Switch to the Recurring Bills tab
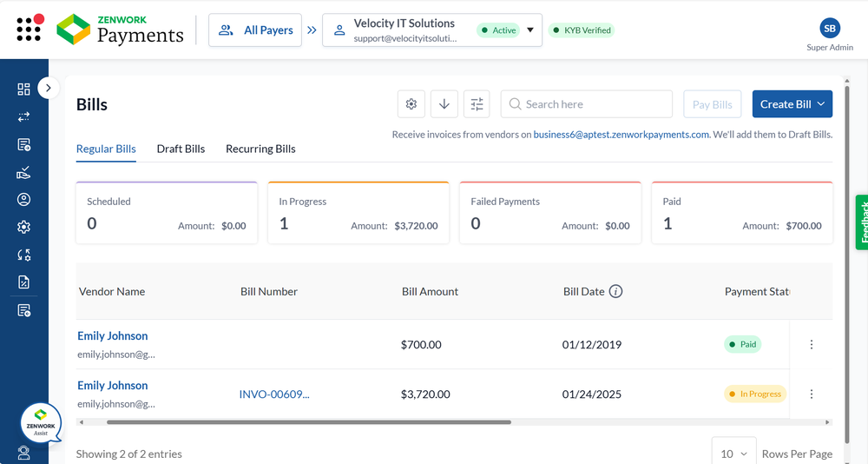The height and width of the screenshot is (464, 868). 260,149
